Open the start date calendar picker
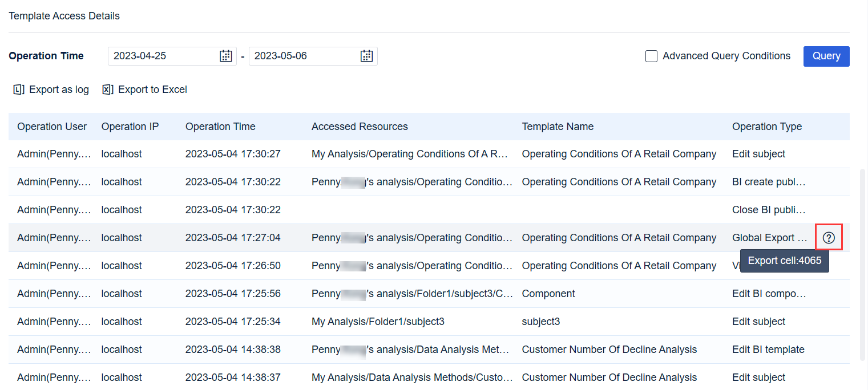This screenshot has width=868, height=390. [226, 56]
